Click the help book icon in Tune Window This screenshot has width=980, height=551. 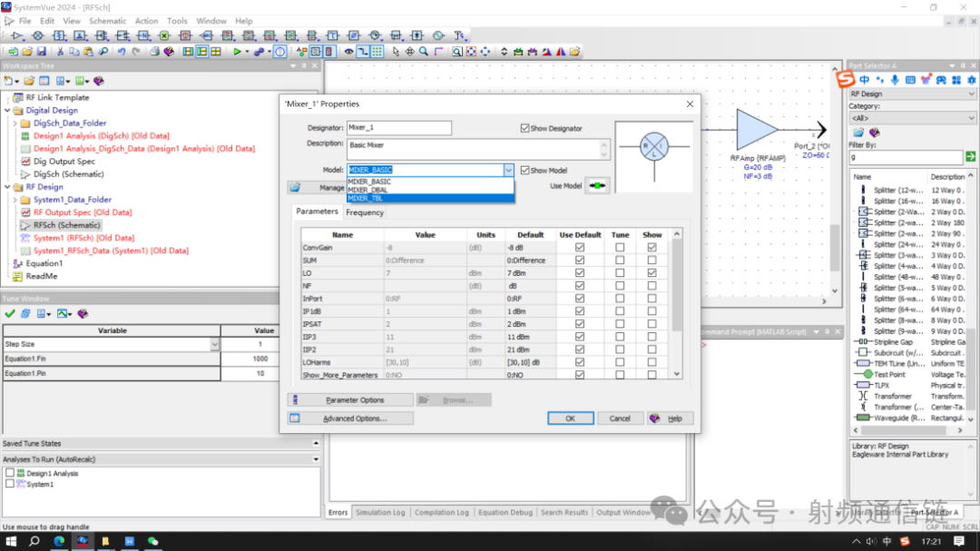click(83, 314)
